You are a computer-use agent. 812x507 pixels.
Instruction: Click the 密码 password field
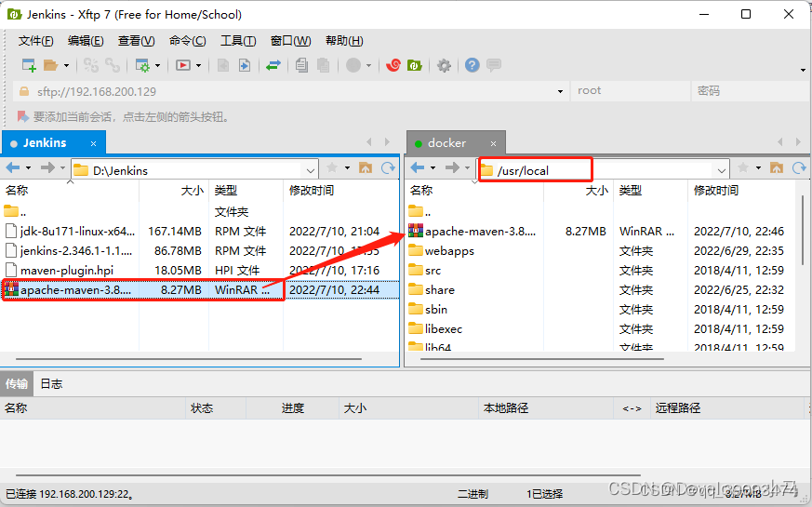pyautogui.click(x=750, y=91)
